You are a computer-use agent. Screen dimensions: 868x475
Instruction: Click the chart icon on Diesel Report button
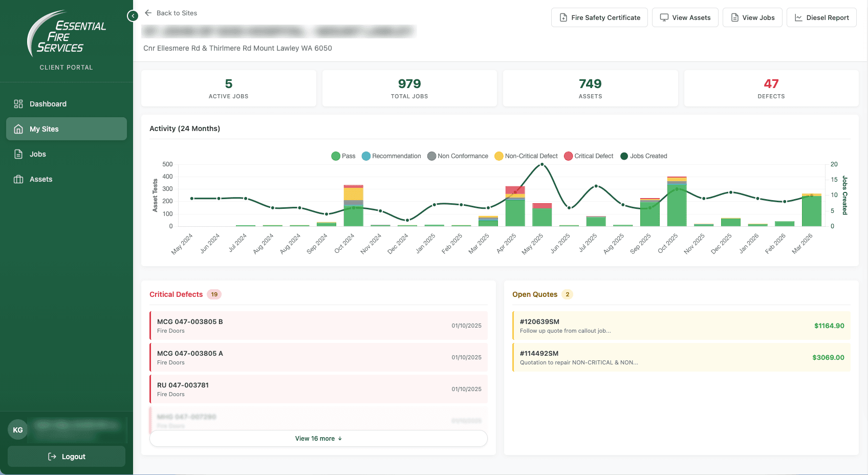[798, 17]
